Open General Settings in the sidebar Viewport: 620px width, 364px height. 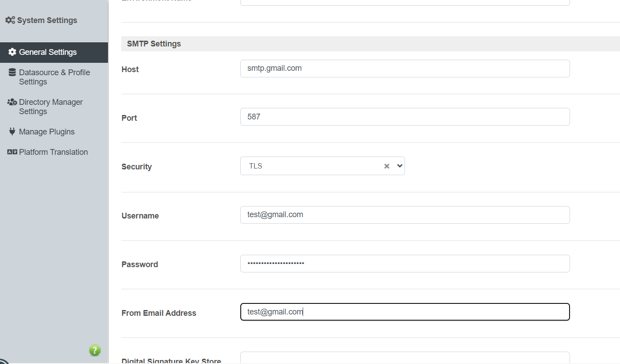tap(48, 52)
